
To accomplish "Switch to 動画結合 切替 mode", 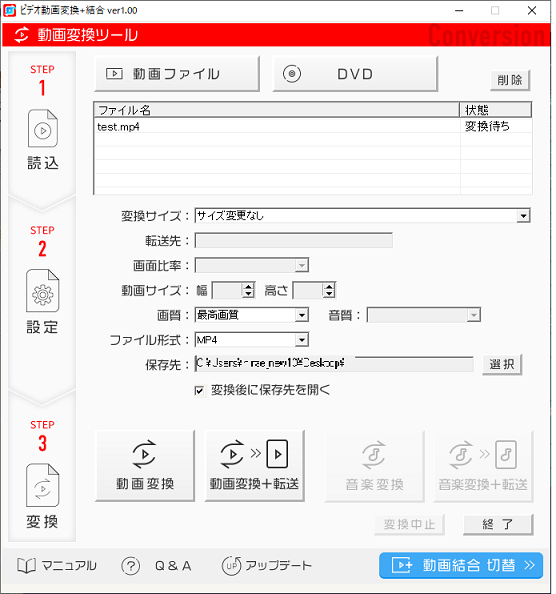I will pos(461,565).
